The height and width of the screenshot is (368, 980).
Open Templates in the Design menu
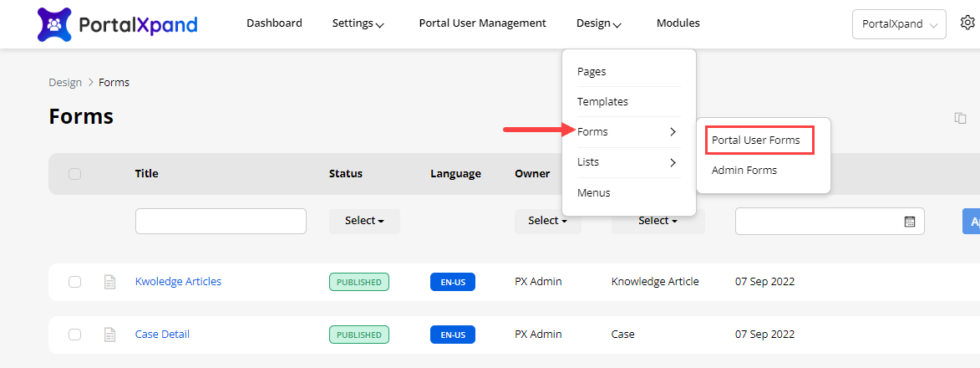[x=602, y=102]
